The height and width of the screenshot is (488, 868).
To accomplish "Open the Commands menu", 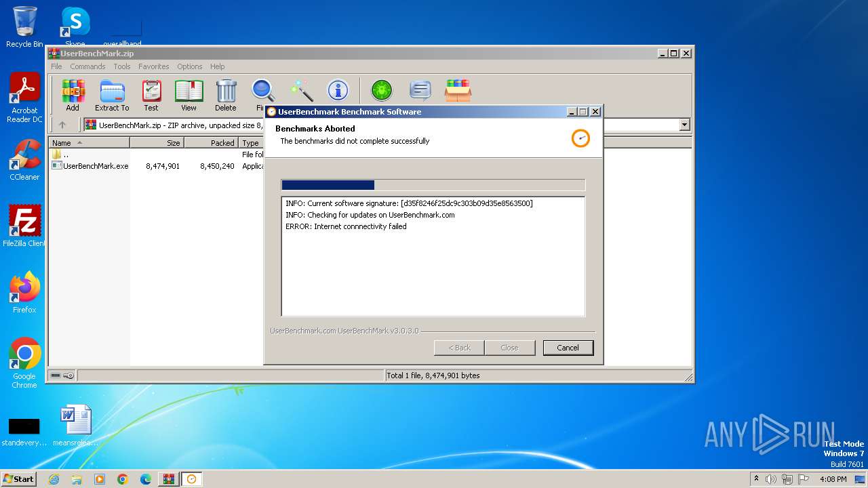I will point(87,66).
